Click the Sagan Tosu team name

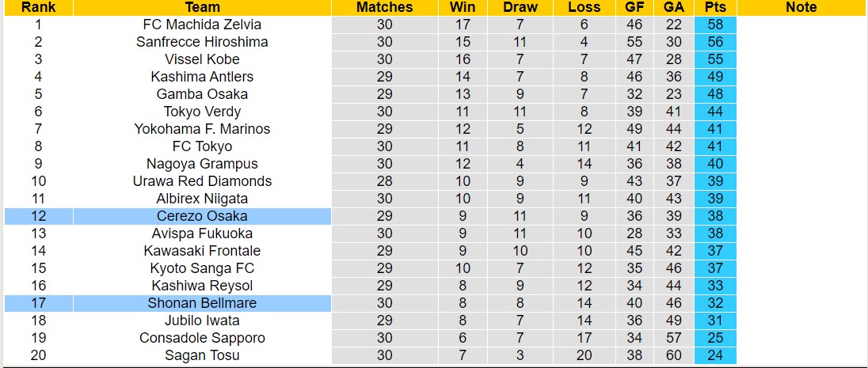202,355
